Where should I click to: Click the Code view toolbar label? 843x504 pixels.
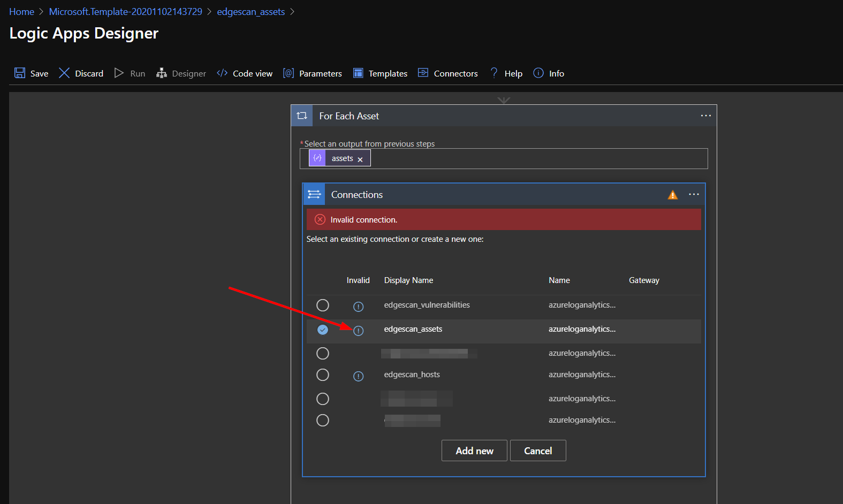pyautogui.click(x=253, y=73)
